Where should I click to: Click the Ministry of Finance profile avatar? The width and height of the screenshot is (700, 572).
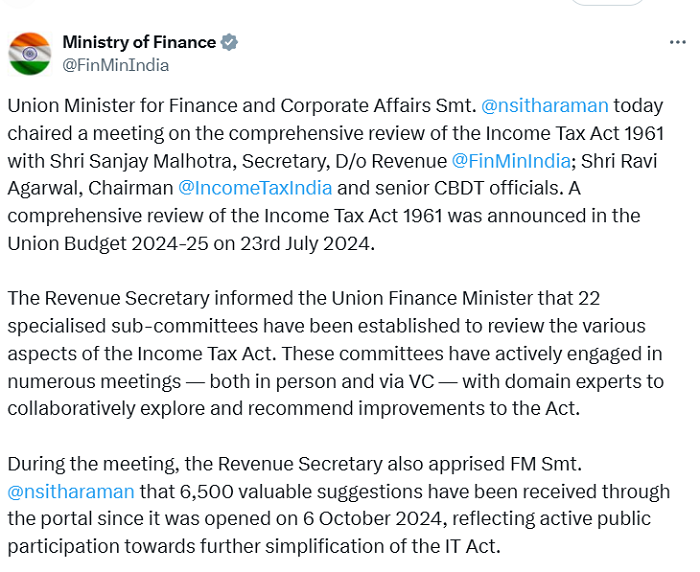click(x=30, y=53)
